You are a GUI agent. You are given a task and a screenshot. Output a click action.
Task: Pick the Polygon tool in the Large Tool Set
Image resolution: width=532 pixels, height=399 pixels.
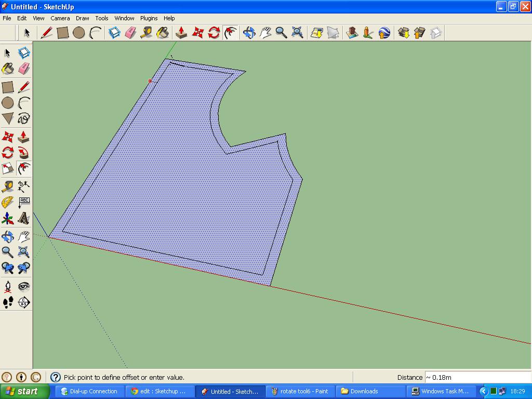click(8, 119)
